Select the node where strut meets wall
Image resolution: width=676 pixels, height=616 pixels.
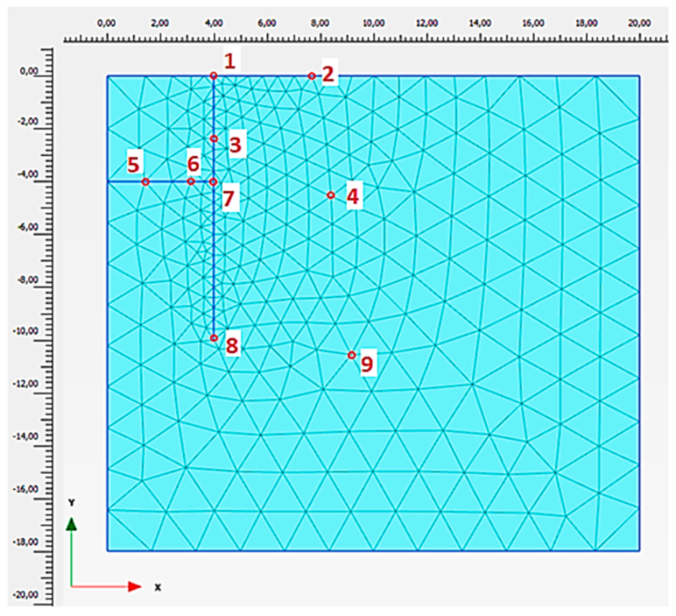click(x=213, y=182)
